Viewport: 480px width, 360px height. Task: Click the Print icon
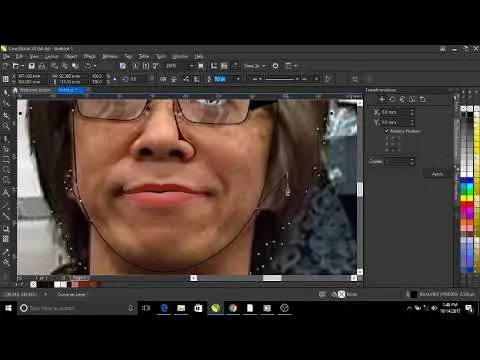pos(42,66)
